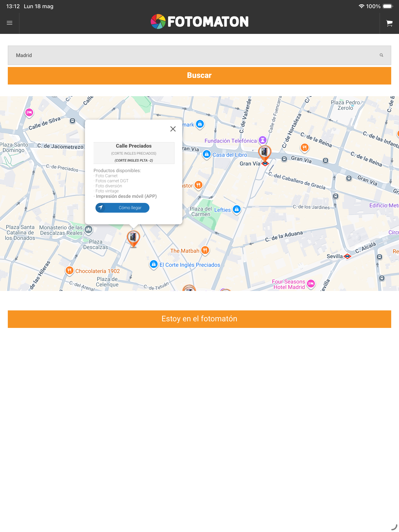Click 'Foto diversión' product line
This screenshot has width=399, height=532.
(x=108, y=186)
